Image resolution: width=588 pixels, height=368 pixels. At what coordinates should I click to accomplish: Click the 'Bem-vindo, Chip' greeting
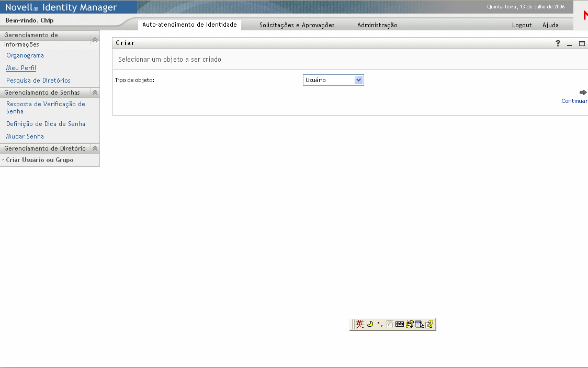click(29, 20)
